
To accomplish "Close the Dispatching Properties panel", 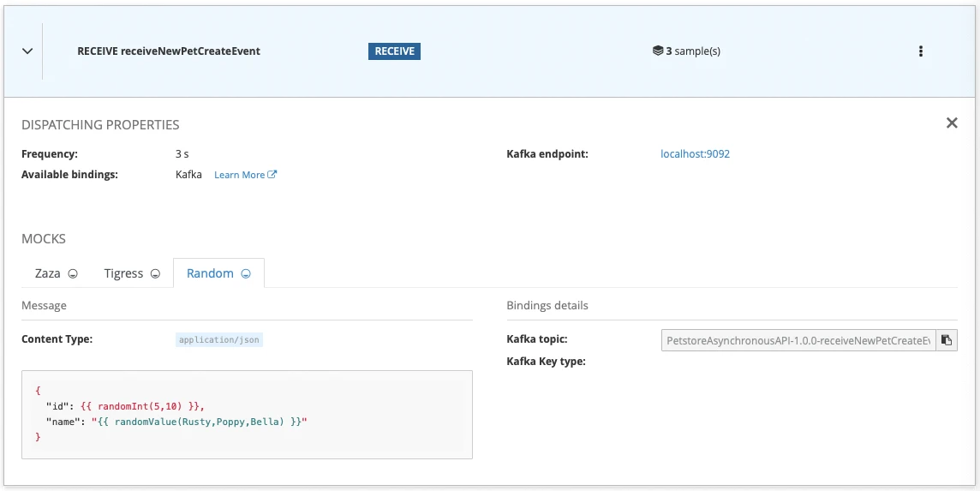I will point(951,123).
